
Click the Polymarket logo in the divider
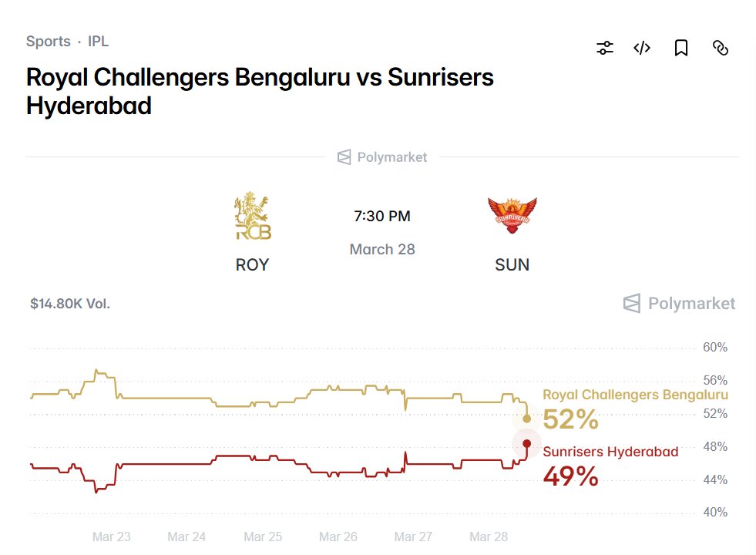pyautogui.click(x=382, y=157)
